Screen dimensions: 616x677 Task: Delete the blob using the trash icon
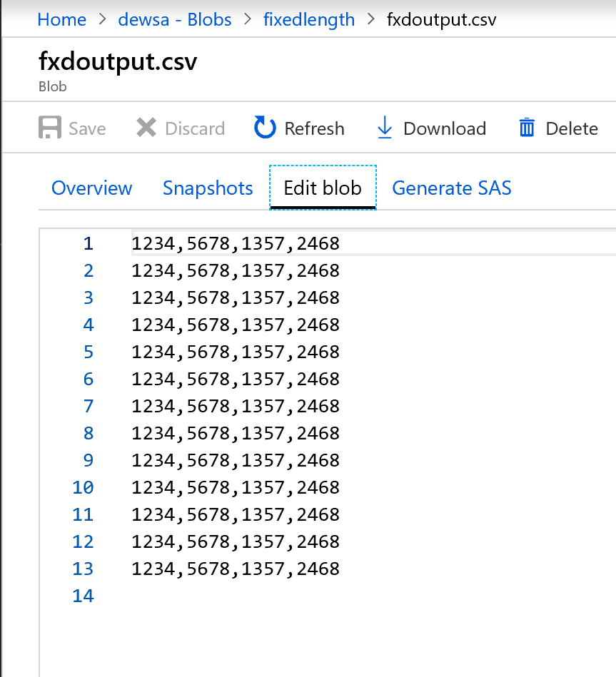[x=527, y=128]
